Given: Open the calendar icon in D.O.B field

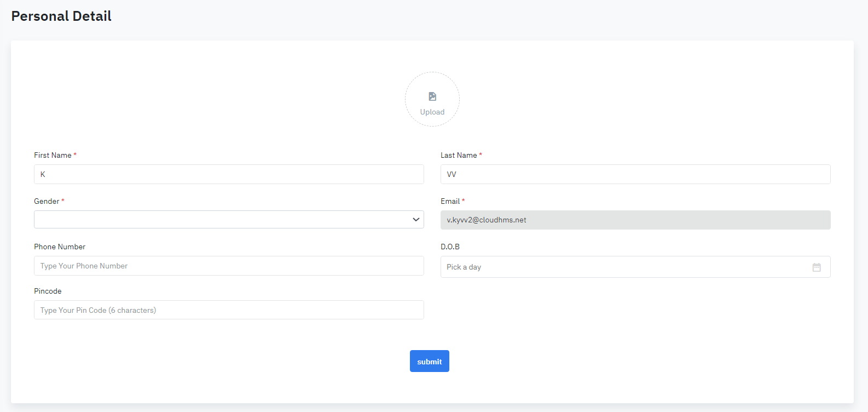Looking at the screenshot, I should coord(817,267).
